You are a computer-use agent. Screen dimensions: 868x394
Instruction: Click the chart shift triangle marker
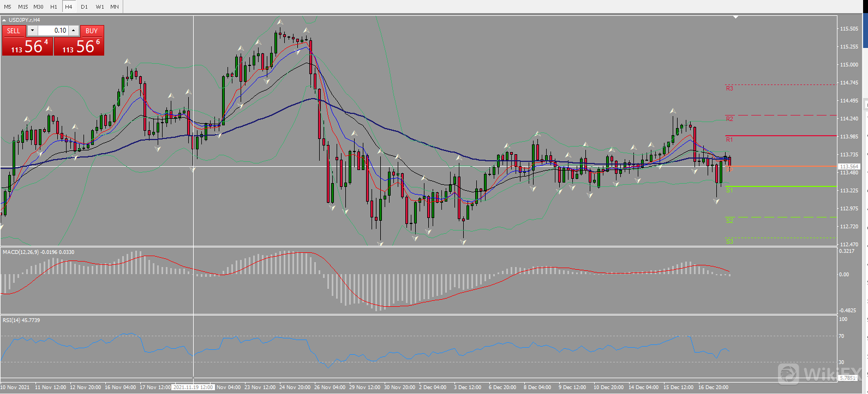[x=735, y=17]
